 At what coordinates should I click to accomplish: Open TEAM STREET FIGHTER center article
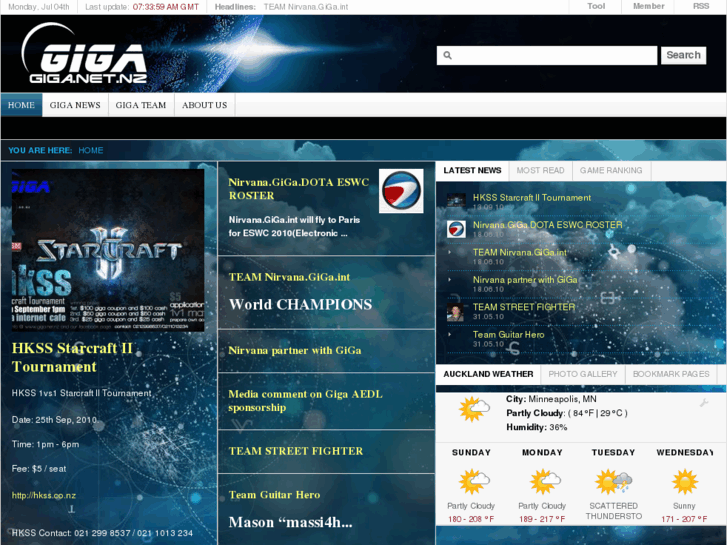[295, 451]
